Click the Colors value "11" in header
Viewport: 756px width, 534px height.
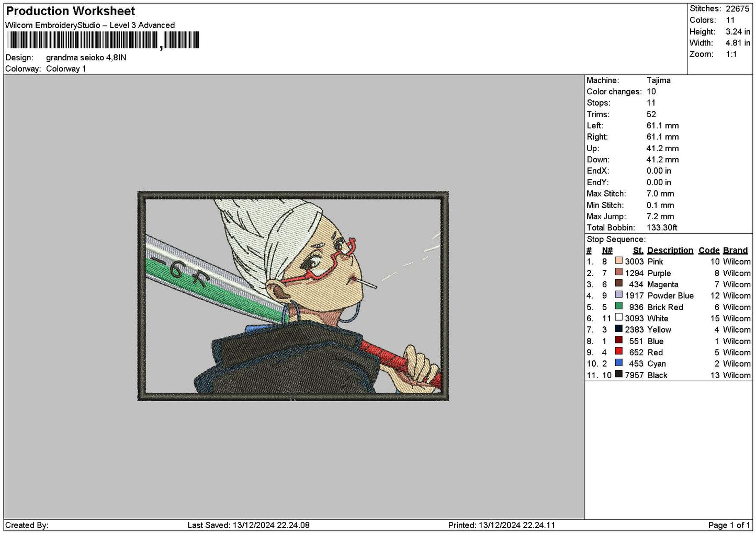click(730, 20)
